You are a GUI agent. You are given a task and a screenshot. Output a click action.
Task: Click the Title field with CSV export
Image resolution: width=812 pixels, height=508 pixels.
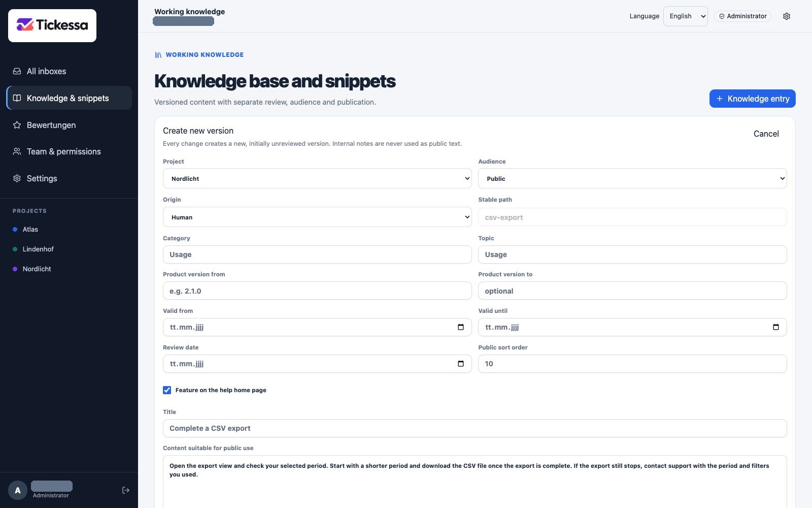click(475, 428)
